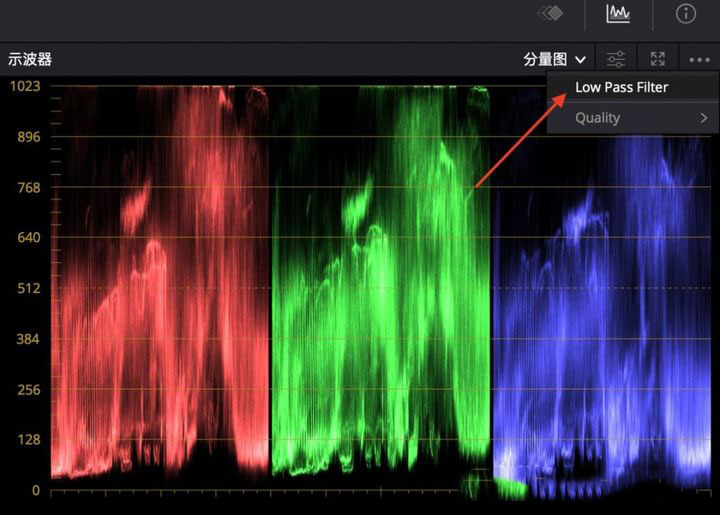Image resolution: width=720 pixels, height=515 pixels.
Task: Open the scope settings sliders icon
Action: tap(616, 59)
